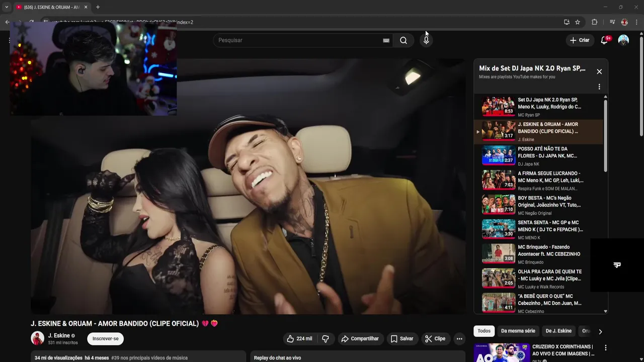Viewport: 644px width, 362px height.
Task: Close the J. ESKINE & ORUAM browser tab
Action: [86, 7]
